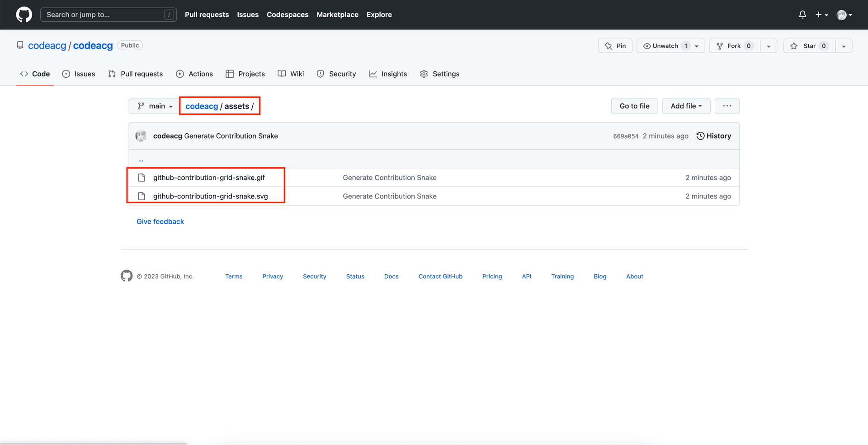
Task: Select the Code tab
Action: (x=35, y=74)
